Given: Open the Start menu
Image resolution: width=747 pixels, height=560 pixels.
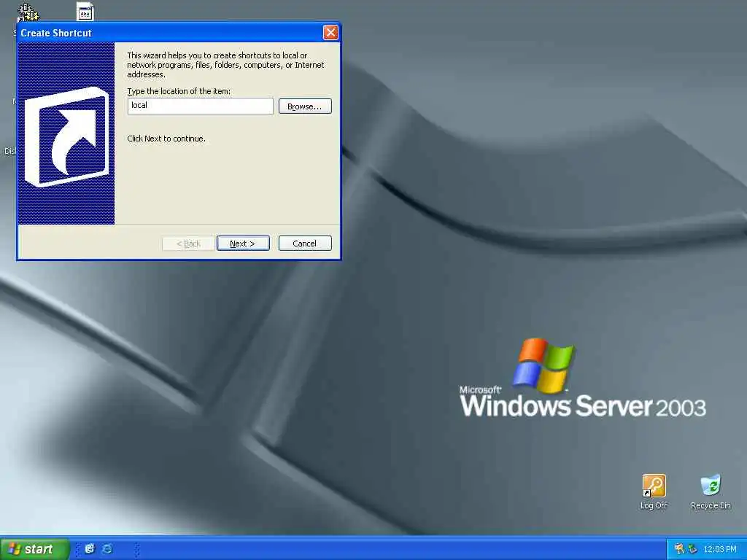Looking at the screenshot, I should (34, 548).
